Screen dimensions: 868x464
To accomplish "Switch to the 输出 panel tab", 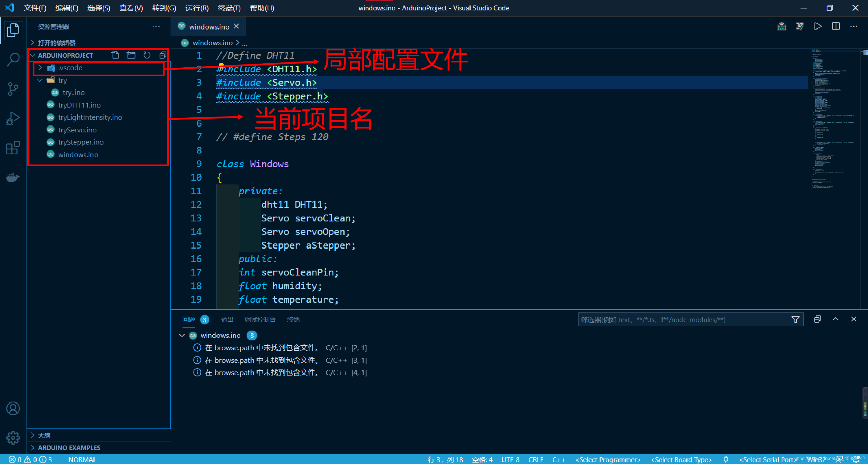I will tap(227, 319).
